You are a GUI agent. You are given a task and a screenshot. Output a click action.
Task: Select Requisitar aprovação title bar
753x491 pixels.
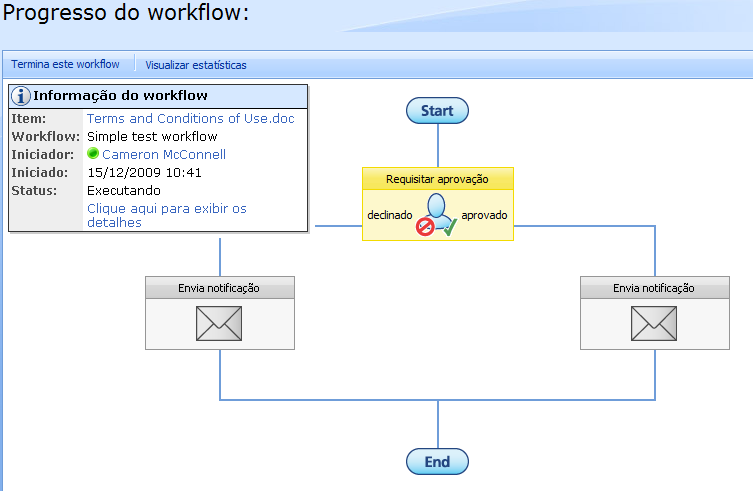[437, 179]
